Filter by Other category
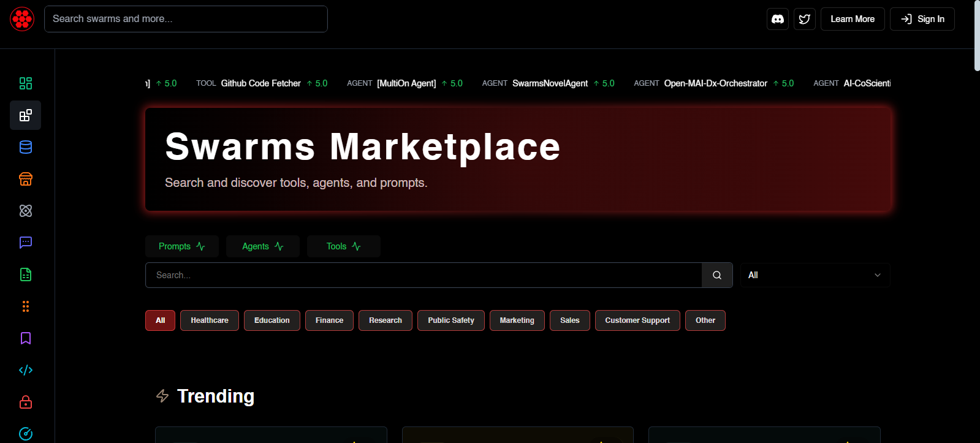980x443 pixels. 705,320
